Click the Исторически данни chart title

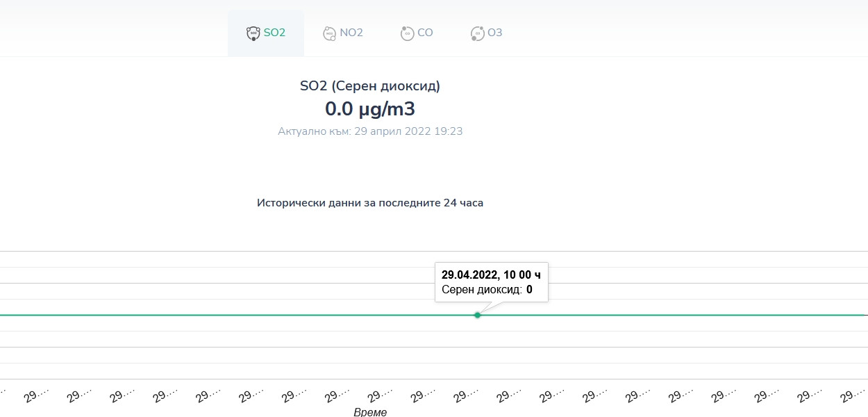pyautogui.click(x=369, y=203)
